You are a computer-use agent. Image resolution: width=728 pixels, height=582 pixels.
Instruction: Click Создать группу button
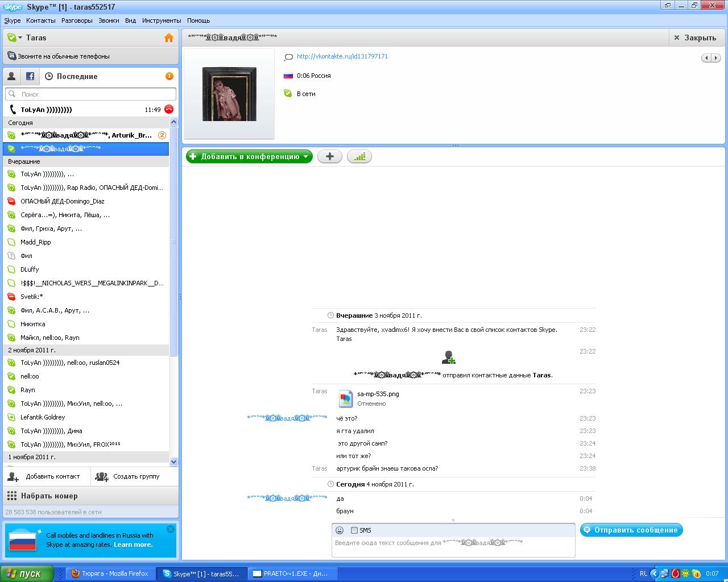coord(134,476)
